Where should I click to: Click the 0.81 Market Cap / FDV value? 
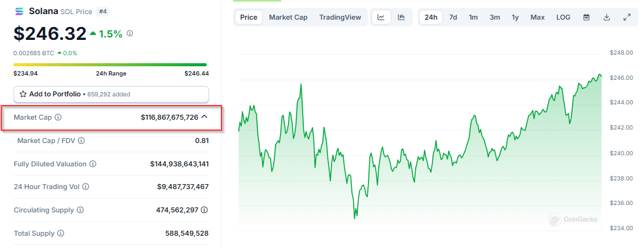[x=202, y=141]
